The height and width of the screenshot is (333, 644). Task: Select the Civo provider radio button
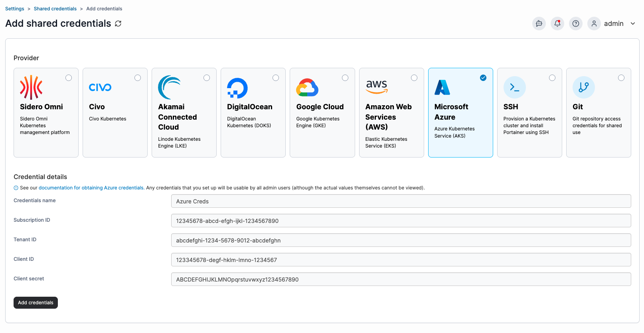coord(138,78)
